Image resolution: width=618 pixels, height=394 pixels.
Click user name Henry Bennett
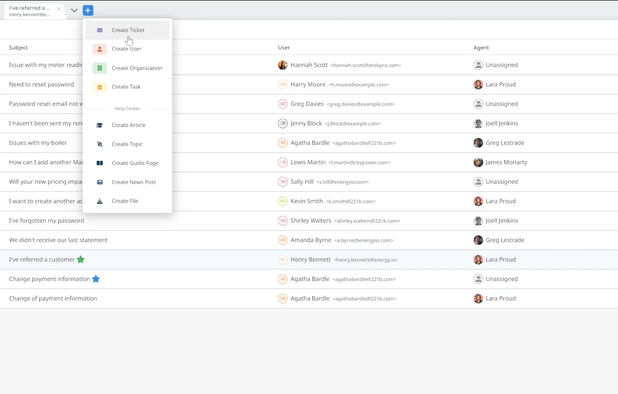click(311, 260)
